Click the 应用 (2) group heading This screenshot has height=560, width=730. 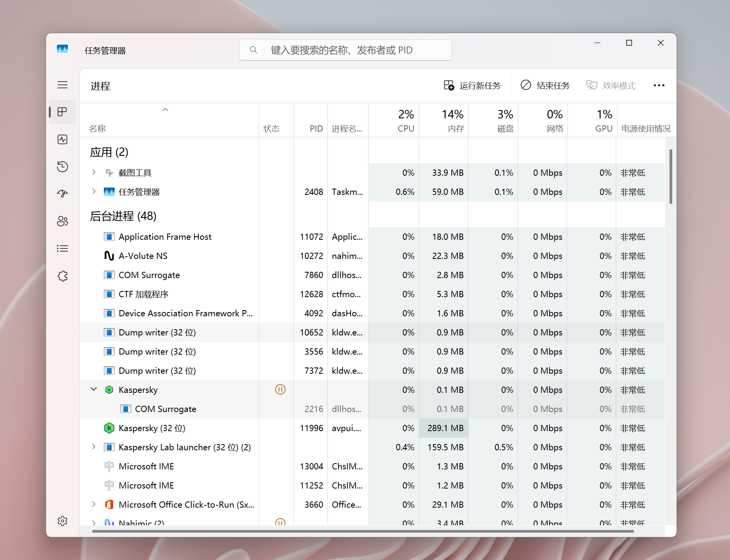pos(109,152)
